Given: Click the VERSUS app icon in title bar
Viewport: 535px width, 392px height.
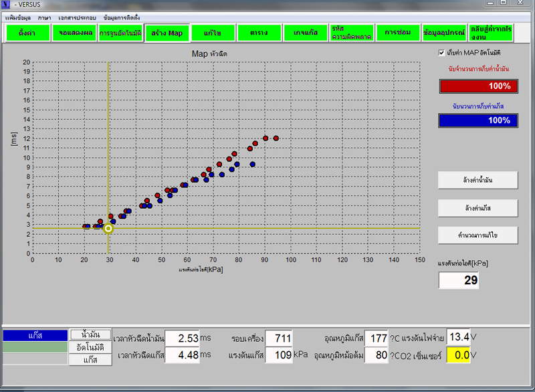Looking at the screenshot, I should pyautogui.click(x=6, y=4).
